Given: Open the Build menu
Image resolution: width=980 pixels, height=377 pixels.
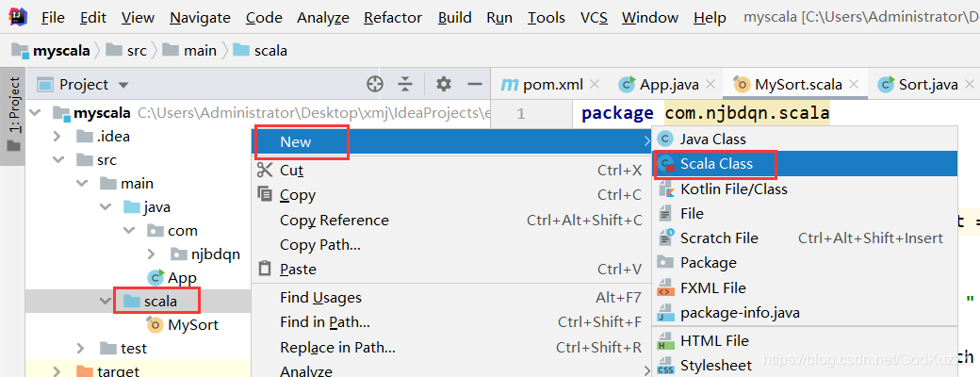Looking at the screenshot, I should click(x=454, y=18).
